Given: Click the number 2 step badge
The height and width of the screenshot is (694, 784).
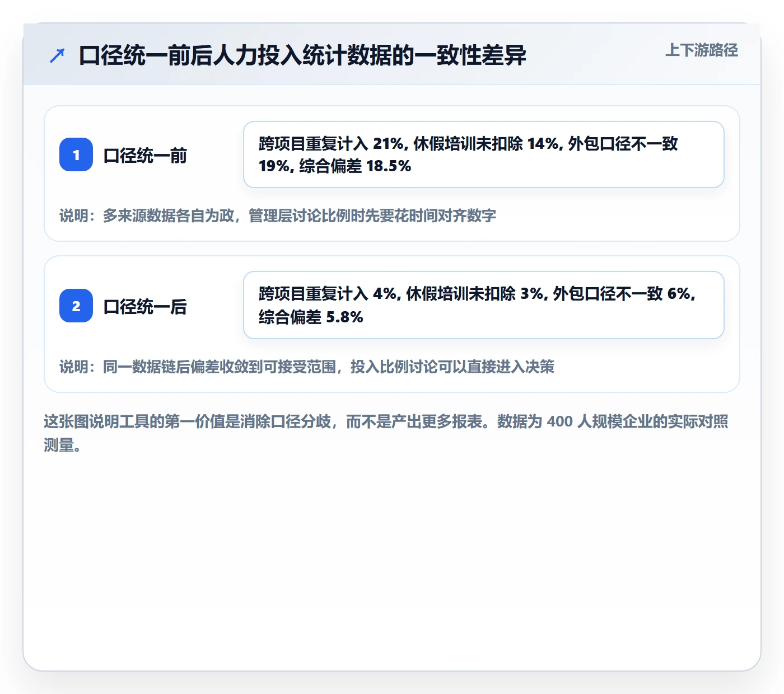Looking at the screenshot, I should [x=76, y=306].
